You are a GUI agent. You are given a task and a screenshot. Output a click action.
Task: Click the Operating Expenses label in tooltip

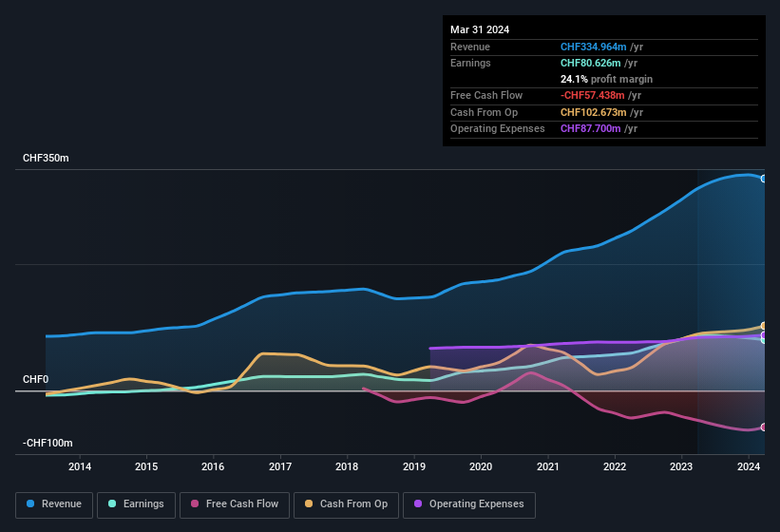(x=498, y=129)
